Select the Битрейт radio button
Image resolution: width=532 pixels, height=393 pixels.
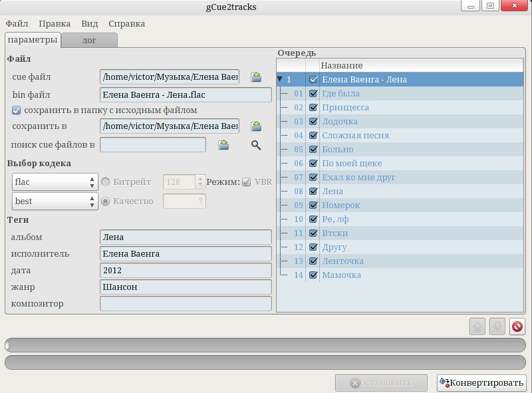pyautogui.click(x=106, y=182)
